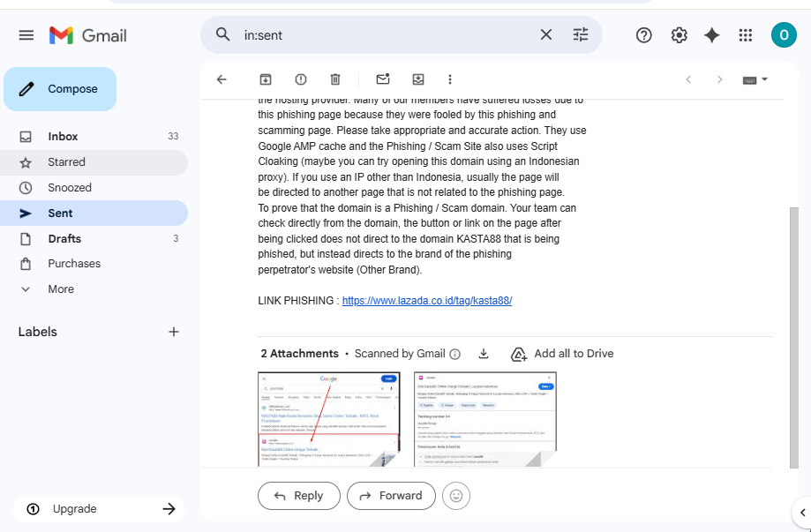The height and width of the screenshot is (532, 811).
Task: Expand the More sidebar section
Action: coord(94,289)
